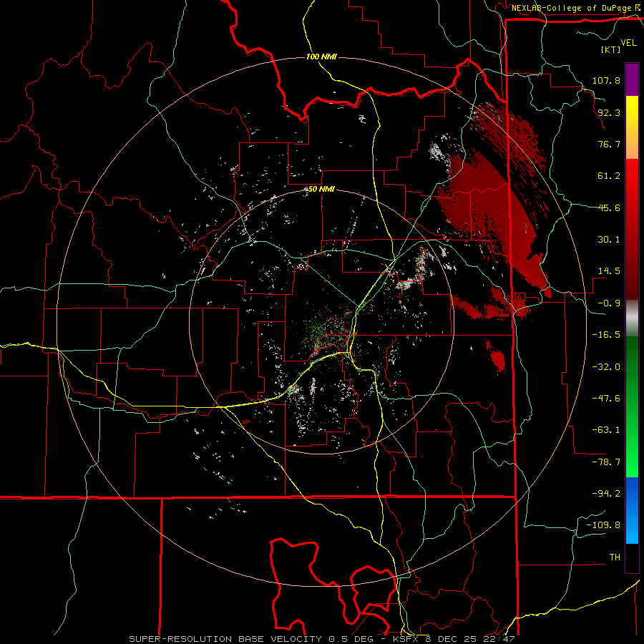
Task: Click the 50 NMI range ring label
Action: (x=321, y=189)
